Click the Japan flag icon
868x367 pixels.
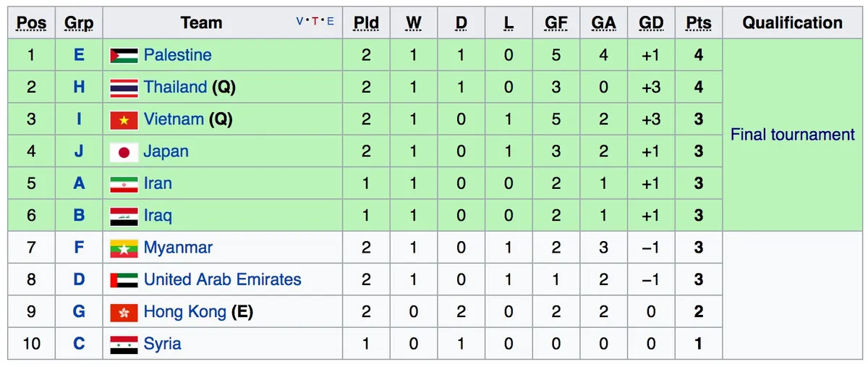coord(124,152)
